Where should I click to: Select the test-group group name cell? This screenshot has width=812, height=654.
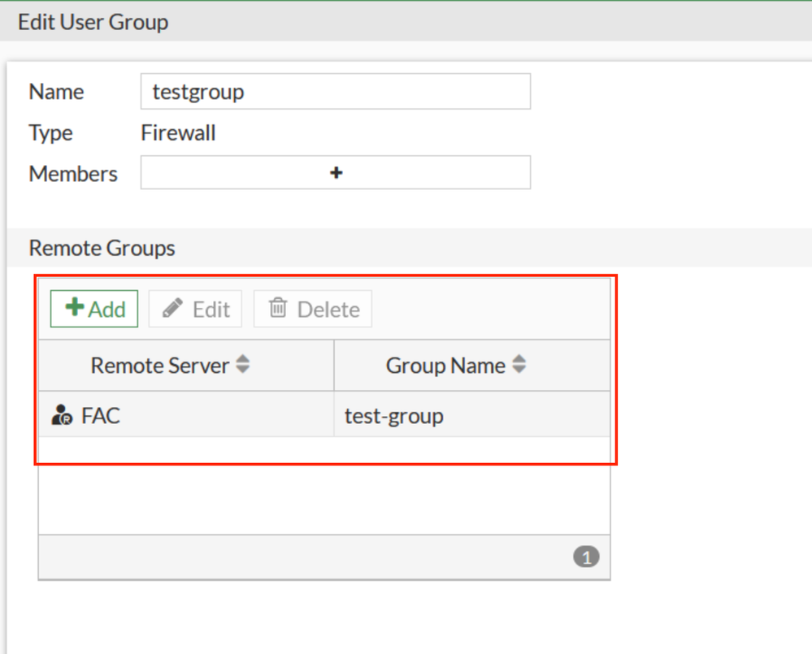click(x=394, y=416)
